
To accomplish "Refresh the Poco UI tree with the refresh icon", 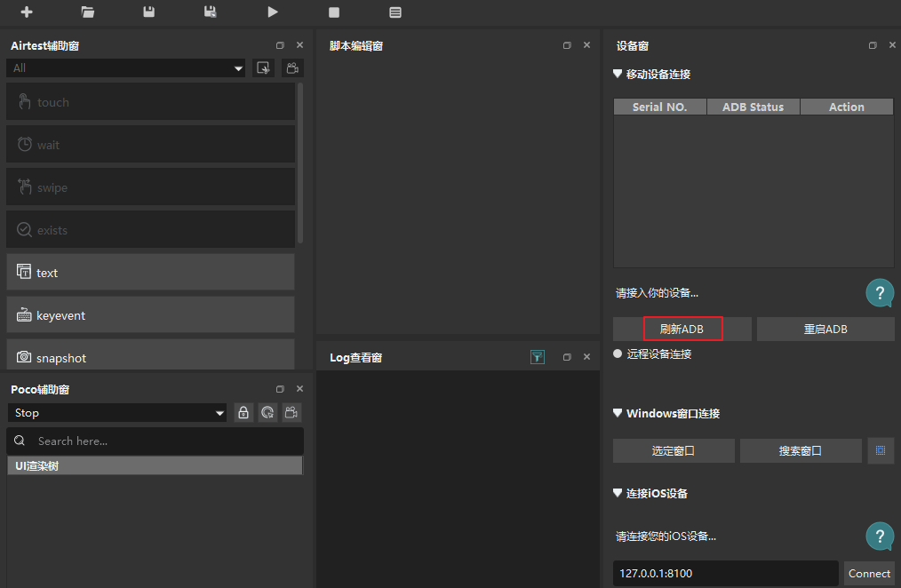I will pyautogui.click(x=267, y=412).
